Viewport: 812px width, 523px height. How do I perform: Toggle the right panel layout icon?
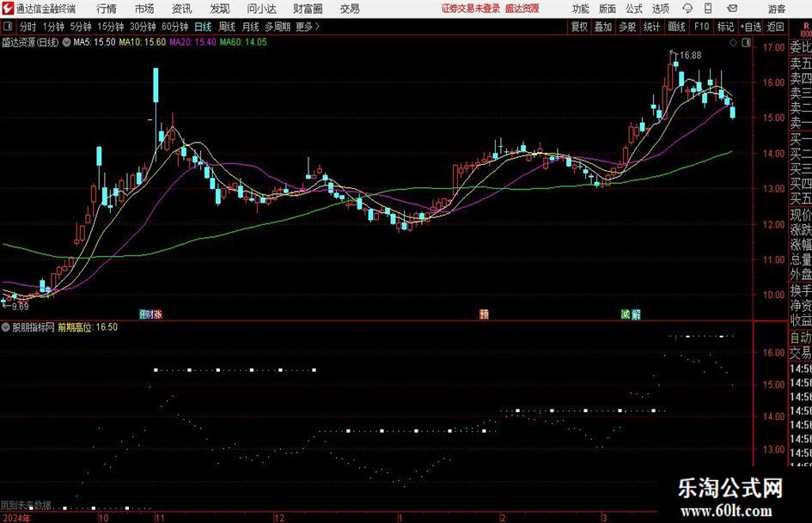coord(746,43)
